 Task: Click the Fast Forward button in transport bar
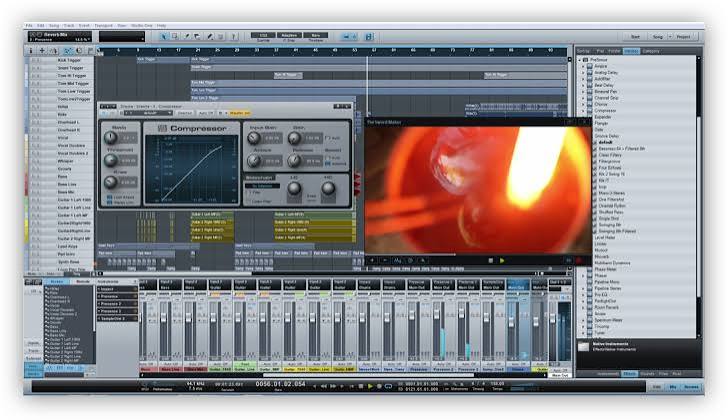pyautogui.click(x=333, y=386)
